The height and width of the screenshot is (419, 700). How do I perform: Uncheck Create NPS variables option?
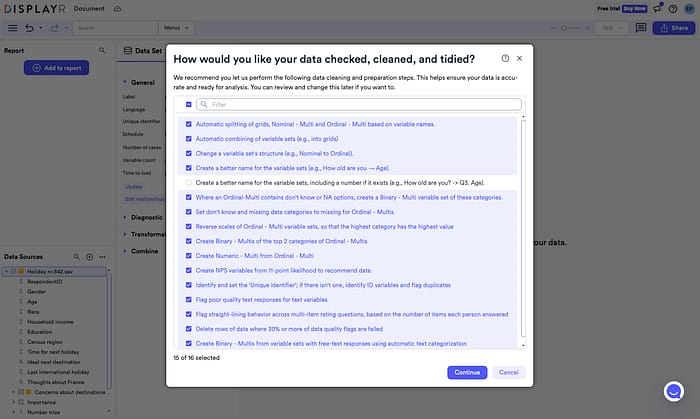click(188, 270)
